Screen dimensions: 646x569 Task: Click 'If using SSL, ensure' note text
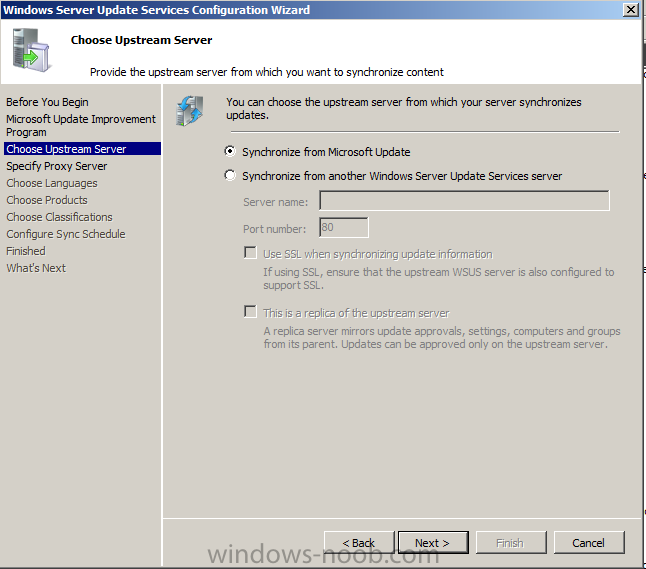pyautogui.click(x=439, y=279)
